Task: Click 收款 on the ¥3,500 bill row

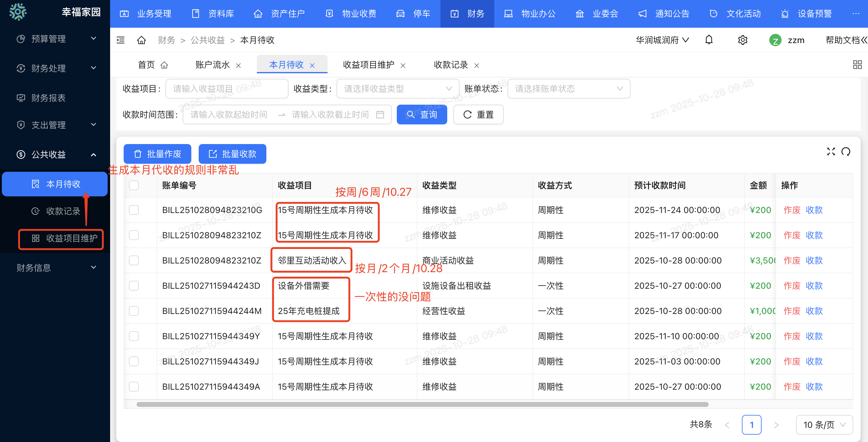Action: coord(814,260)
